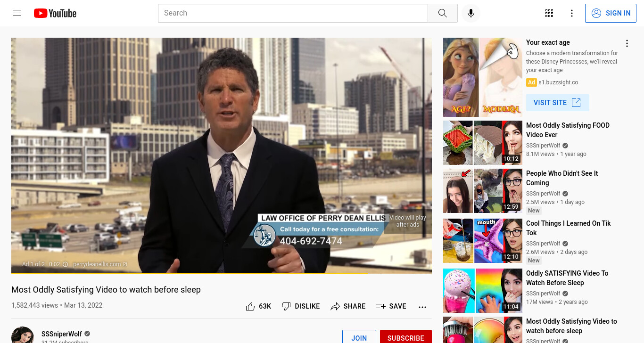Image resolution: width=644 pixels, height=343 pixels.
Task: Like the video with thumbs up
Action: click(x=250, y=307)
